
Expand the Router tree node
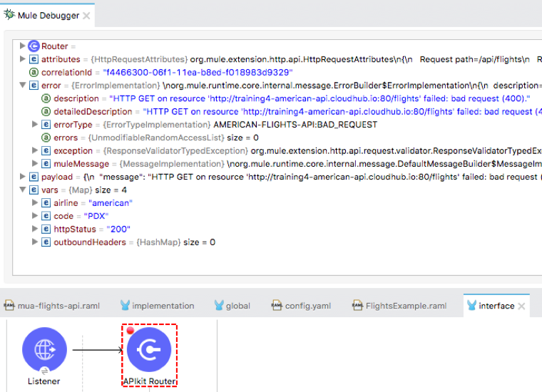pyautogui.click(x=22, y=46)
